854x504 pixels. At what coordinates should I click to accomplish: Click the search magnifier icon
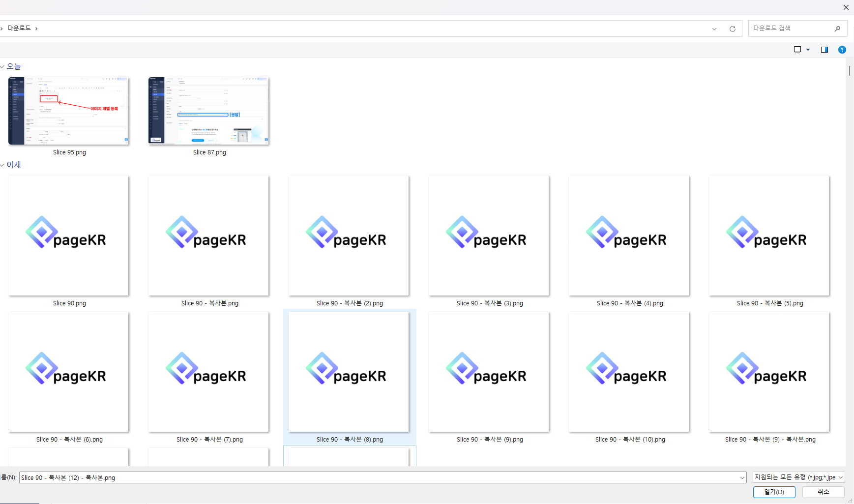coord(837,29)
